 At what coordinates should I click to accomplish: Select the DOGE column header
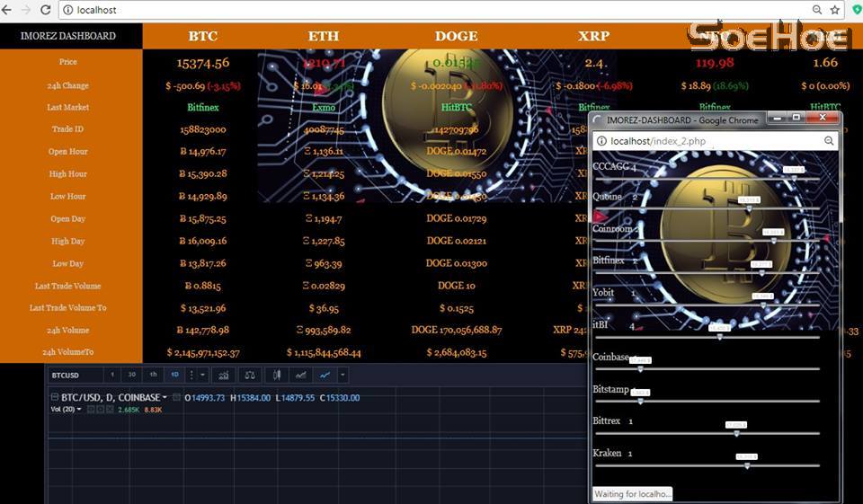click(x=456, y=36)
